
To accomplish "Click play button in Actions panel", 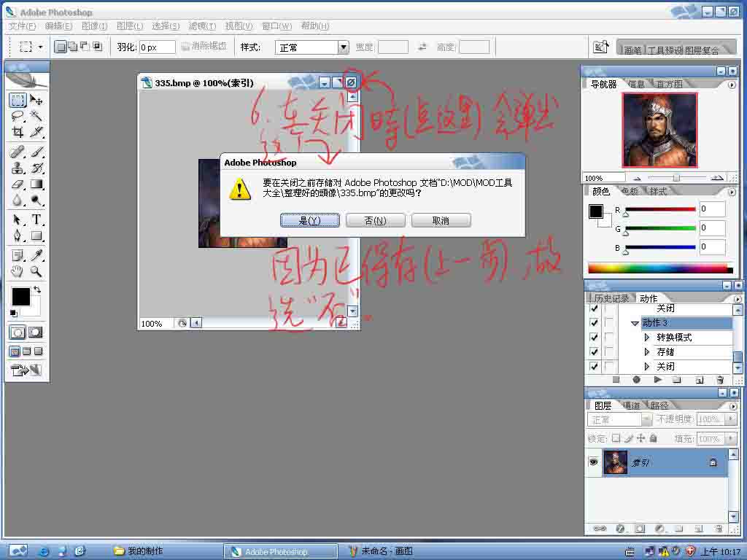I will (657, 380).
